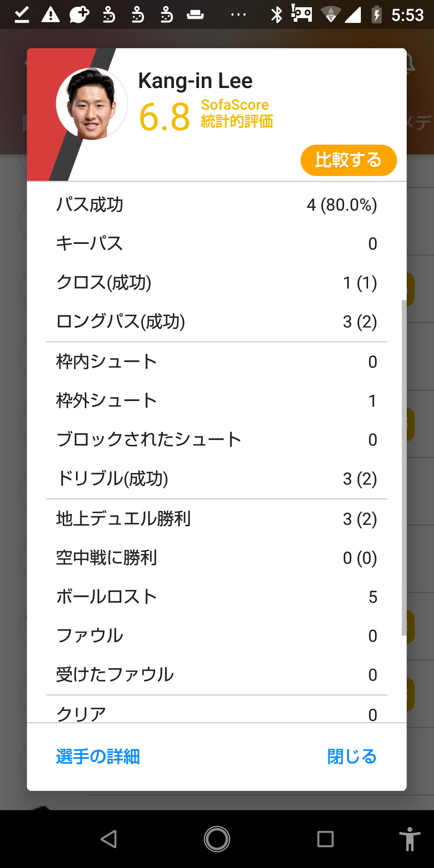The width and height of the screenshot is (434, 868).
Task: Tap the Kang-in Lee name heading
Action: pyautogui.click(x=195, y=81)
